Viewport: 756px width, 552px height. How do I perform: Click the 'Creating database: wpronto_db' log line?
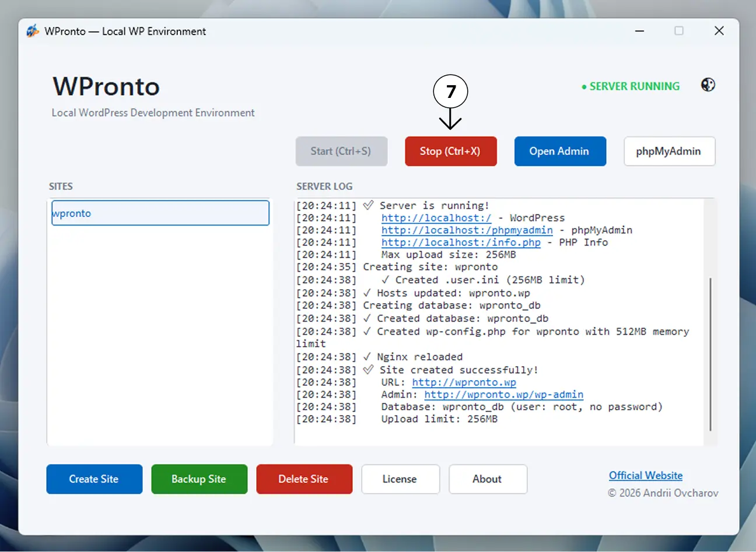(x=418, y=305)
